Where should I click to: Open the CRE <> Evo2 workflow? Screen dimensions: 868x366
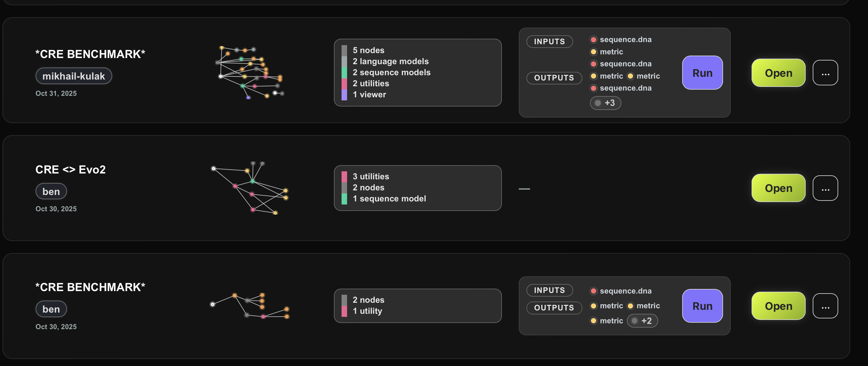click(778, 188)
